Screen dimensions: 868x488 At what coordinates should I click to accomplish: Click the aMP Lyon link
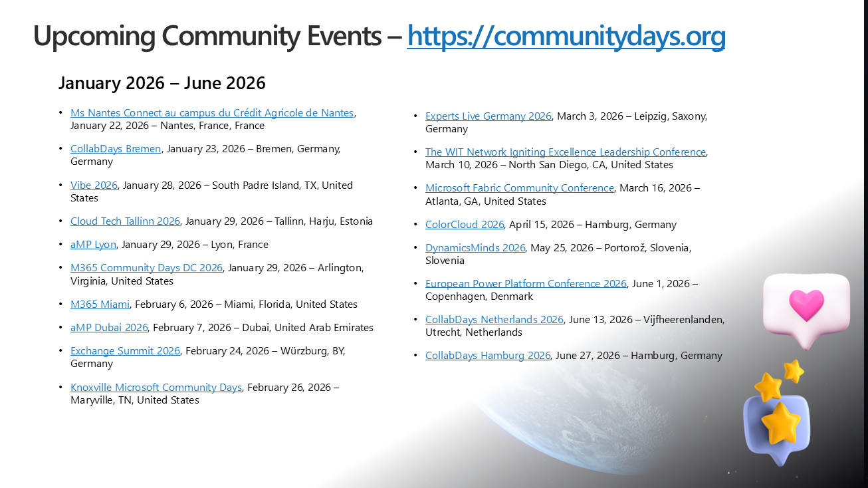click(x=93, y=245)
